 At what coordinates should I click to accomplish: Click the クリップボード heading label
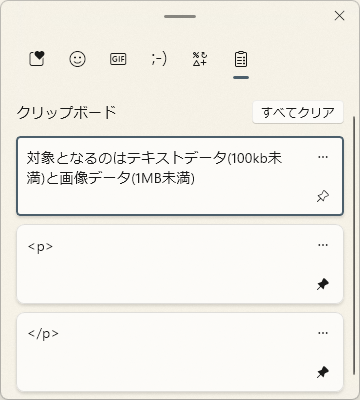(x=66, y=112)
